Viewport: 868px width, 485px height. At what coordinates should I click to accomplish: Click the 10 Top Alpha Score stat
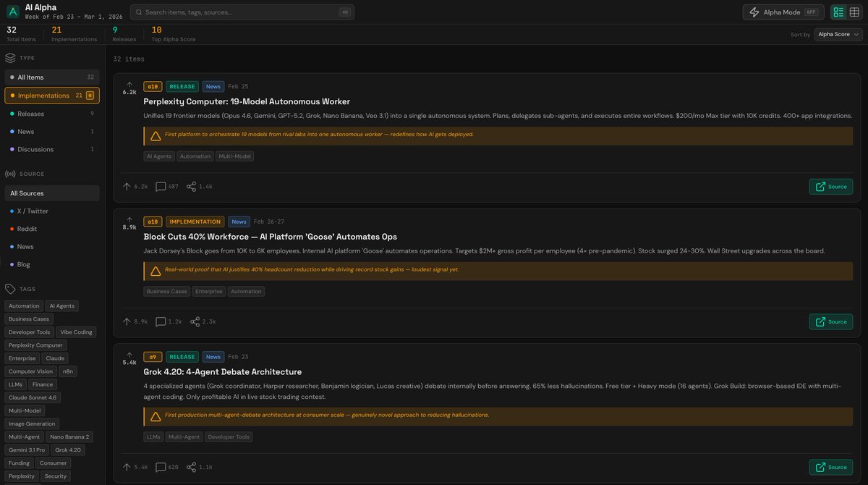pyautogui.click(x=174, y=33)
